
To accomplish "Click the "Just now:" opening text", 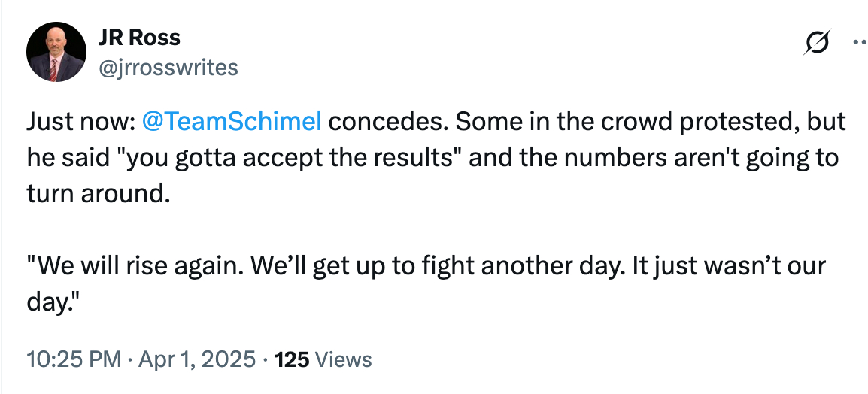I will 80,122.
